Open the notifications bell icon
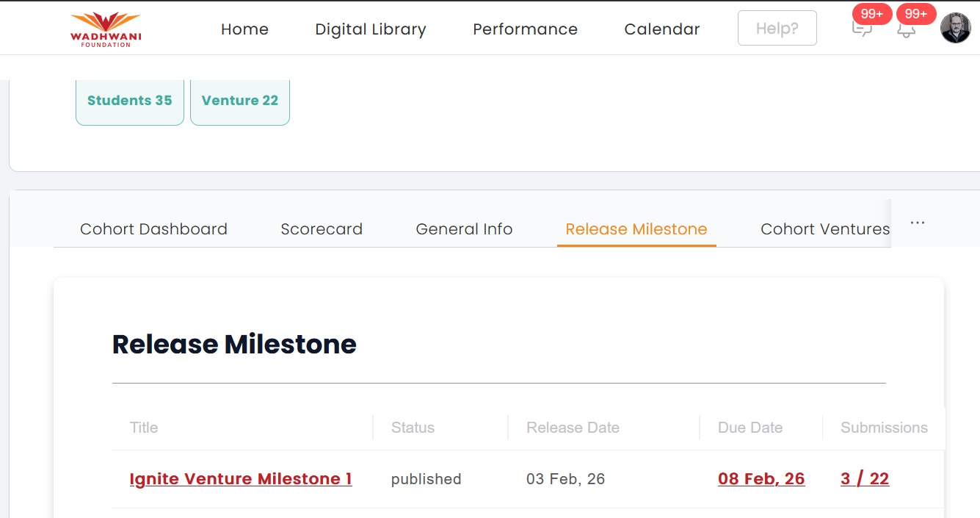The height and width of the screenshot is (518, 980). [907, 30]
